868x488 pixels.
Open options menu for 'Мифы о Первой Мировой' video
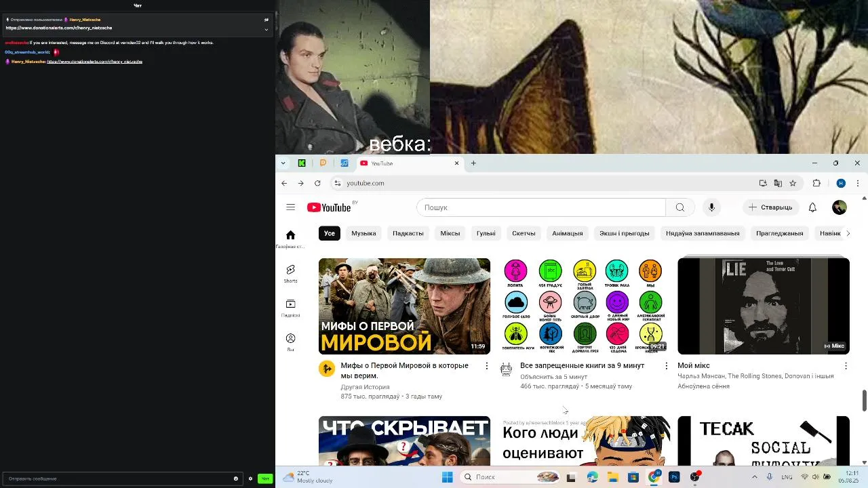486,366
